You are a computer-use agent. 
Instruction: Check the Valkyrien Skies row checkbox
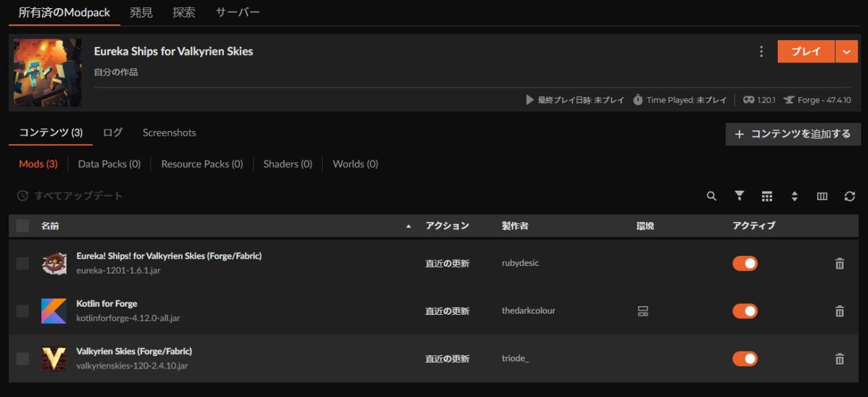pyautogui.click(x=22, y=358)
